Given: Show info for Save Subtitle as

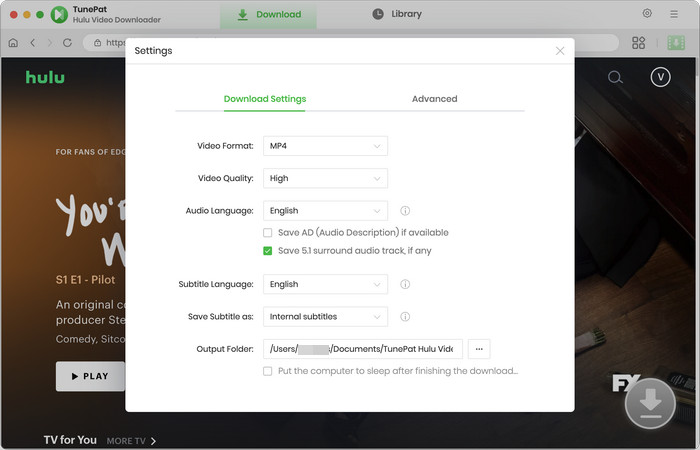Looking at the screenshot, I should [x=405, y=317].
